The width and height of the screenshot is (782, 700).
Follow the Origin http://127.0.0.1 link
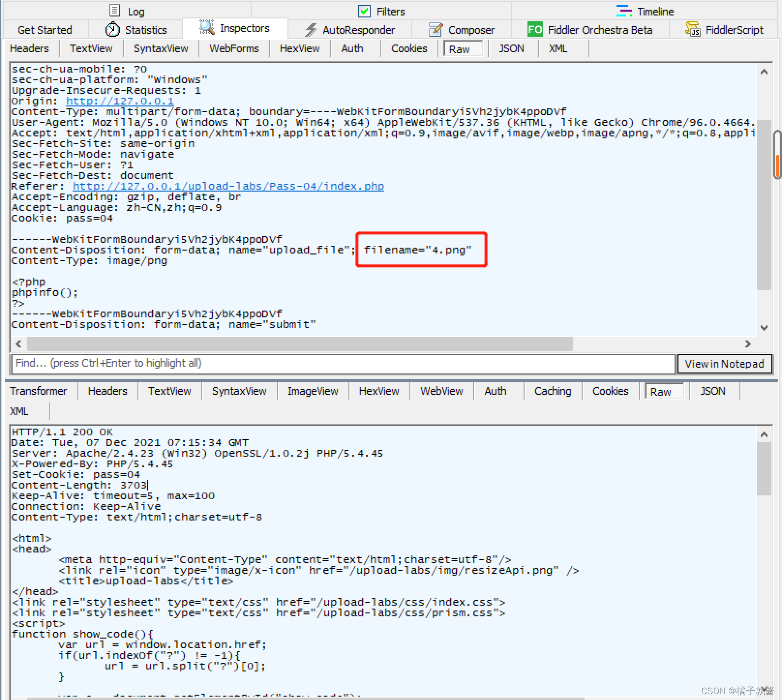click(120, 101)
